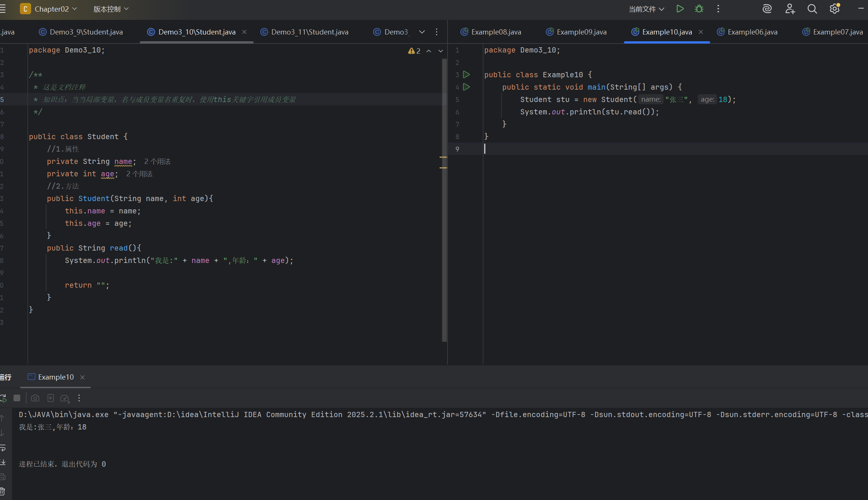Close the Example10 run tab
Viewport: 868px width, 500px height.
(82, 377)
